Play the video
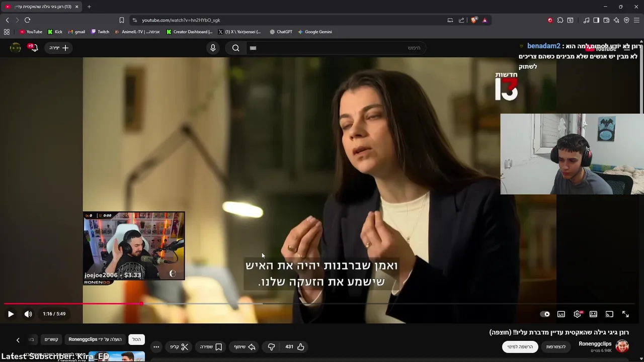644x362 pixels. [11, 314]
